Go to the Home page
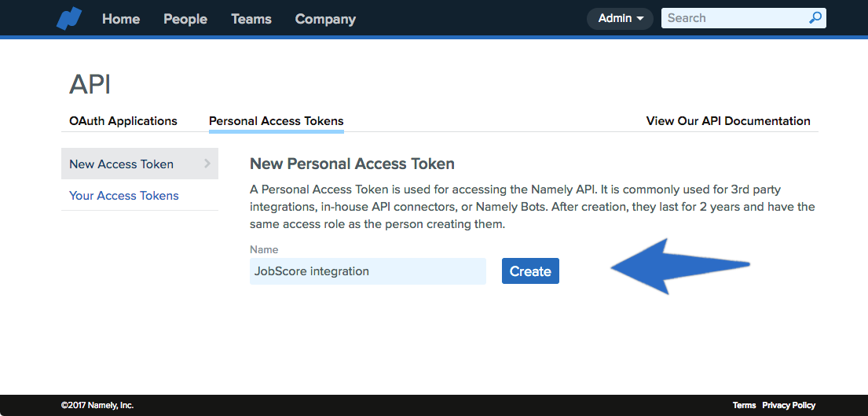Image resolution: width=868 pixels, height=416 pixels. click(x=121, y=19)
